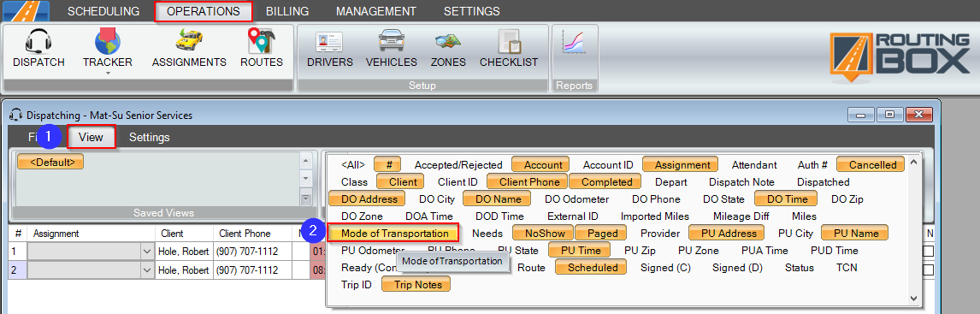
Task: Toggle the Client Phone column chip
Action: (528, 182)
